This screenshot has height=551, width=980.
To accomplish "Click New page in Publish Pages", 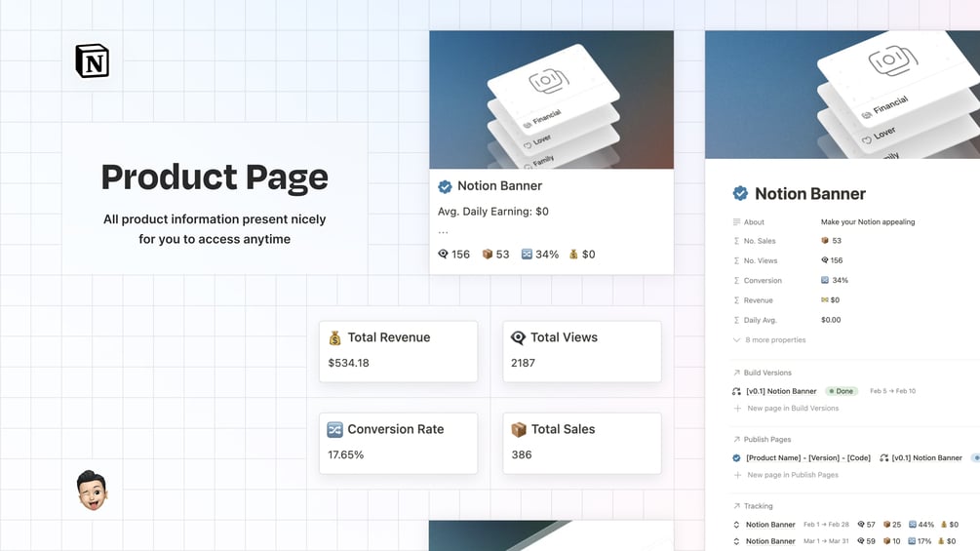I will tap(793, 475).
